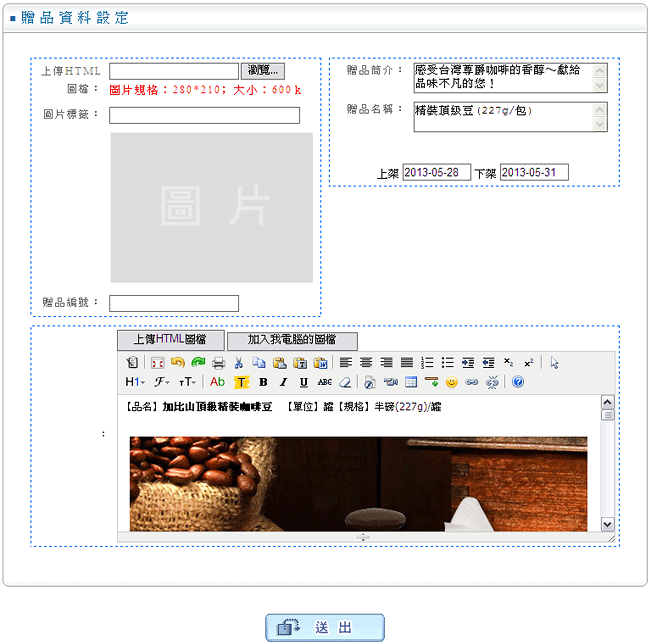Pick text color with Ab icon
649x643 pixels.
click(x=217, y=382)
